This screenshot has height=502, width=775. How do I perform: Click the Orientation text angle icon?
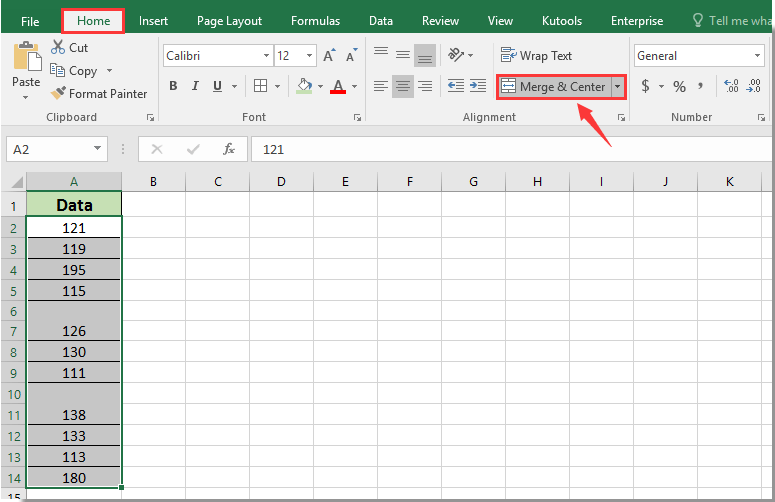coord(456,56)
